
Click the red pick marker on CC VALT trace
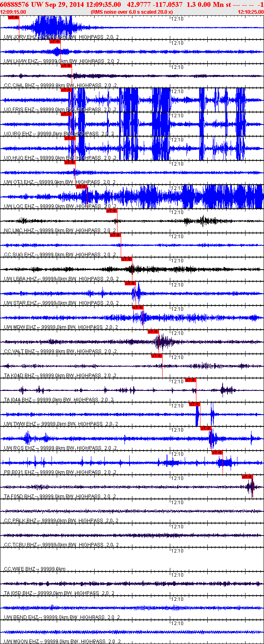click(x=153, y=332)
